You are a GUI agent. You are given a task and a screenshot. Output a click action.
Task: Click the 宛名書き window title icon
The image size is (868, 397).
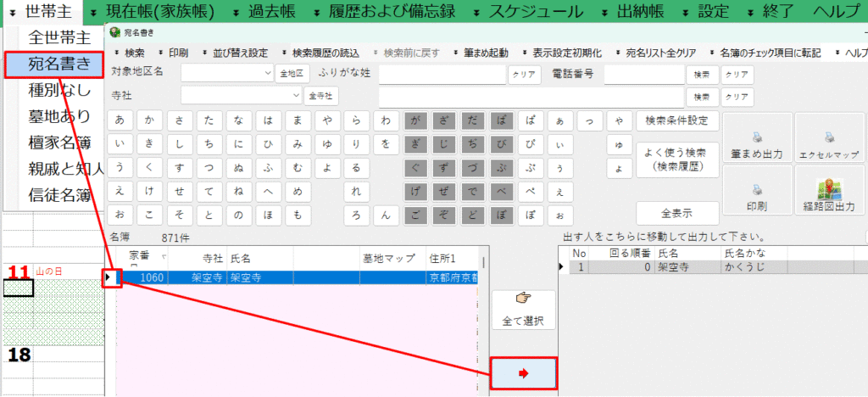click(114, 33)
